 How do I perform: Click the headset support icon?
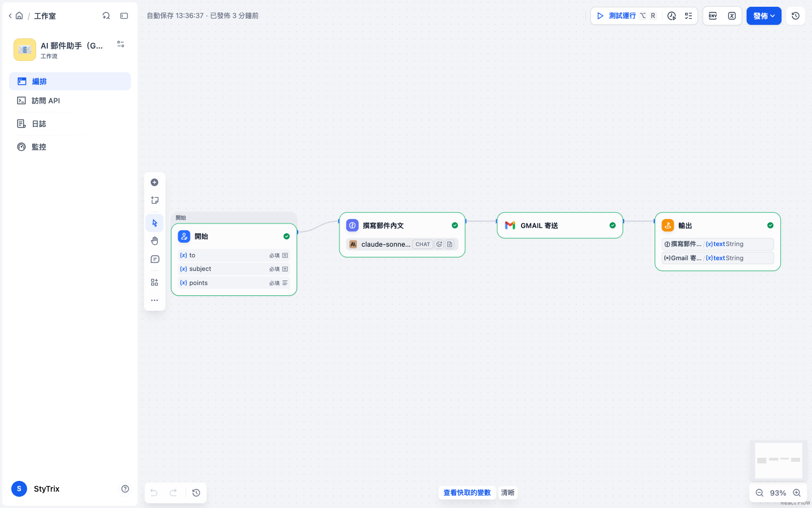[x=106, y=16]
